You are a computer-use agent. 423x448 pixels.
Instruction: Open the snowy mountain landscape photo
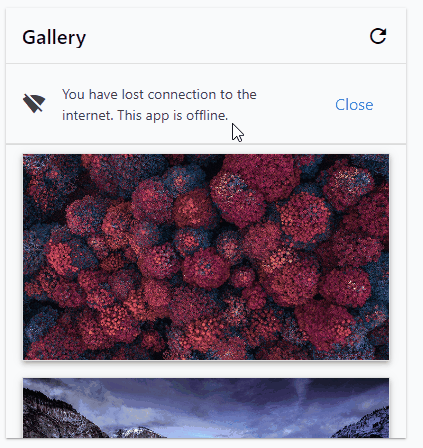pyautogui.click(x=206, y=408)
